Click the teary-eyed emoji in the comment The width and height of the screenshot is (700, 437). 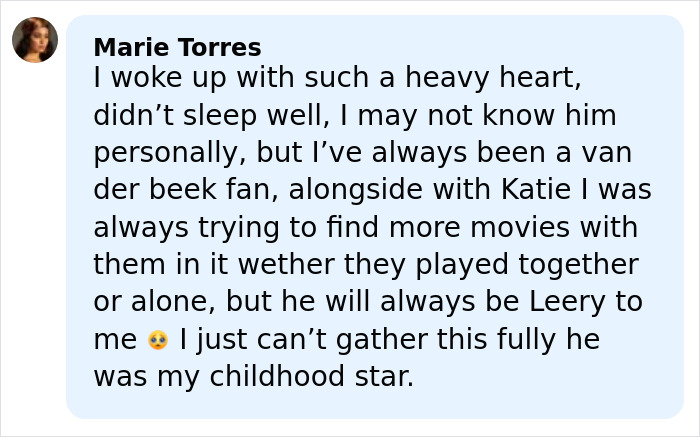(x=157, y=341)
